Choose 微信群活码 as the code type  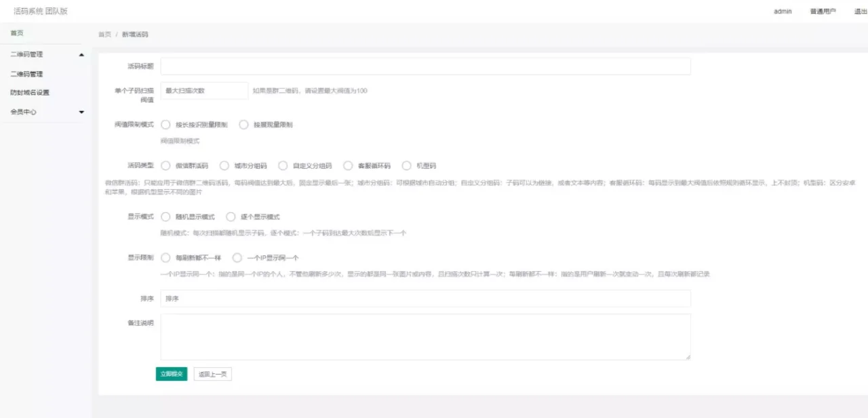[166, 165]
